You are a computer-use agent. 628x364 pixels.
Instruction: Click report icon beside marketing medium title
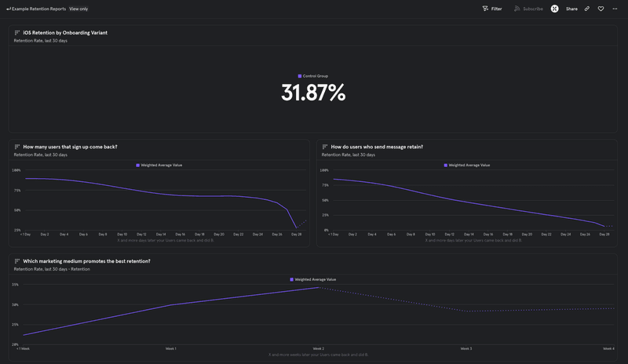(x=17, y=261)
